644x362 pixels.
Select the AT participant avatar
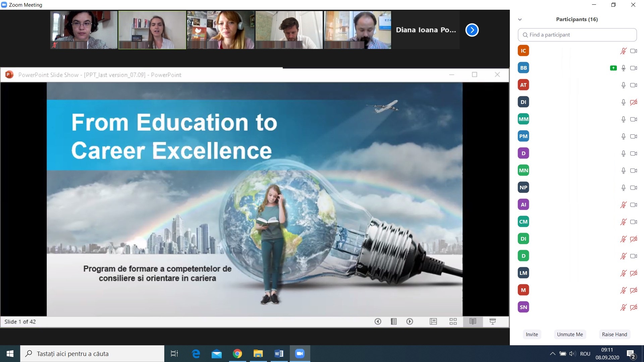coord(523,85)
